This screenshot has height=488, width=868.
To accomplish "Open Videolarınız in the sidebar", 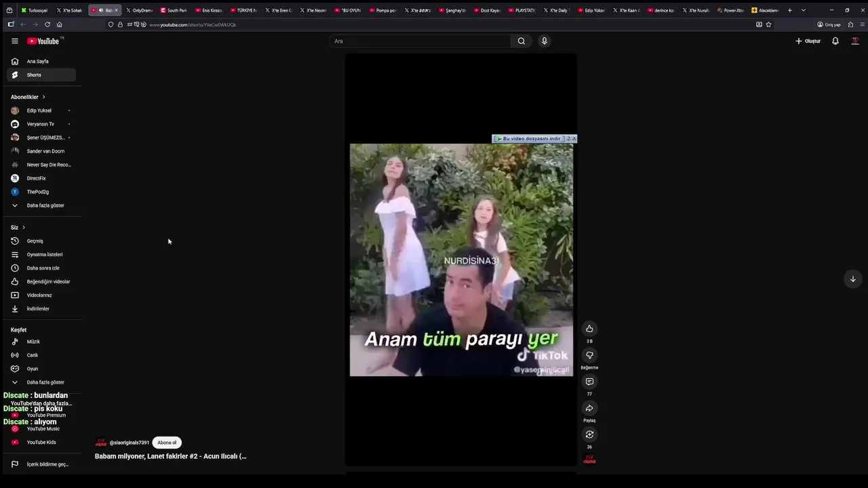I will (41, 295).
